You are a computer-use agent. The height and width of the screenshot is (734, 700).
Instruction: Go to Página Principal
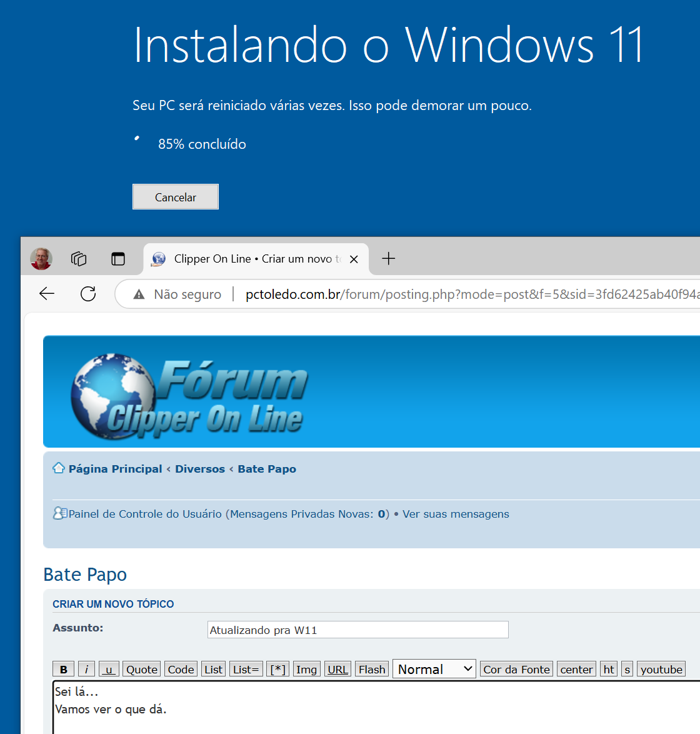(115, 469)
